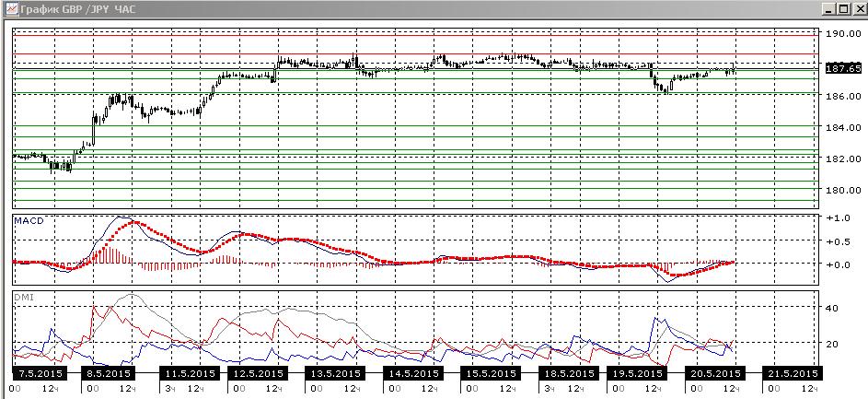Click the 190.00 price axis label
The height and width of the screenshot is (399, 868).
[841, 33]
